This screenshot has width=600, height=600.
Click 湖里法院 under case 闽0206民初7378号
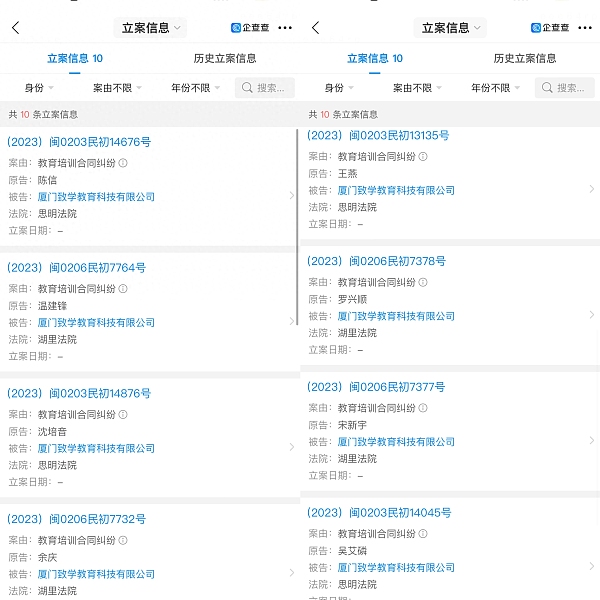(357, 333)
